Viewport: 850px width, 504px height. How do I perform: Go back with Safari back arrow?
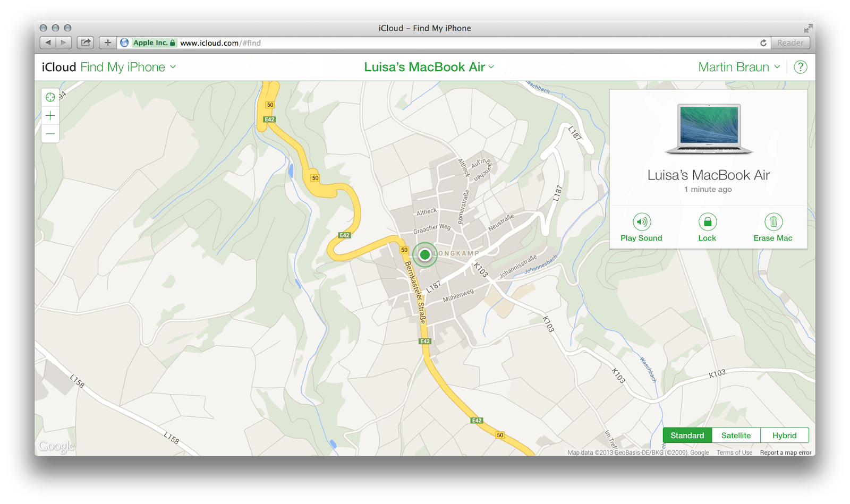coord(48,42)
